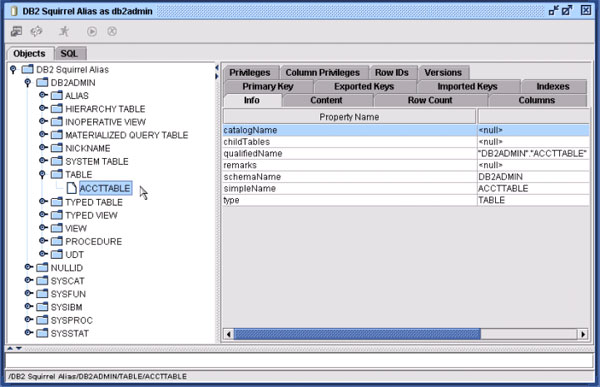Open the Column Privileges tab
This screenshot has width=600, height=387.
click(x=323, y=73)
